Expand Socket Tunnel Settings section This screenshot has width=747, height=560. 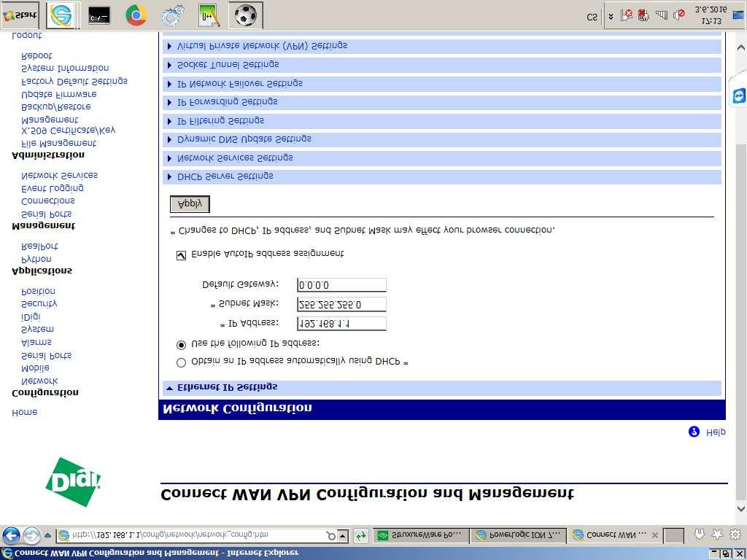coord(441,65)
